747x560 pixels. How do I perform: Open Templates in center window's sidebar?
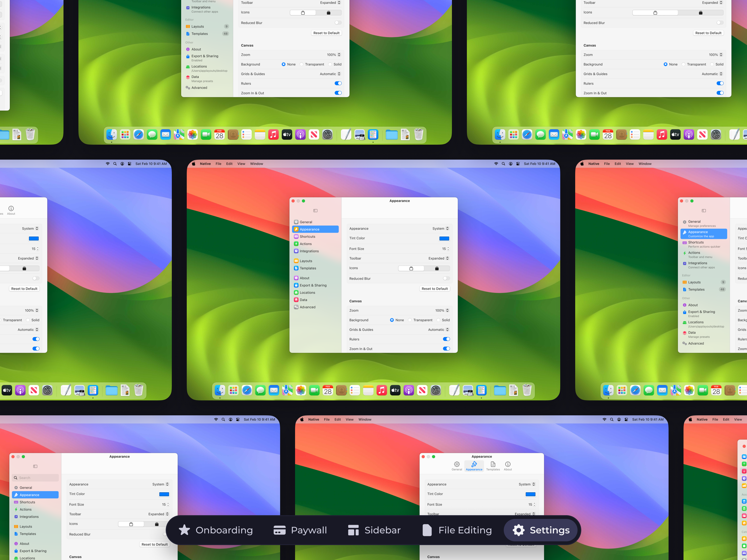pyautogui.click(x=315, y=268)
